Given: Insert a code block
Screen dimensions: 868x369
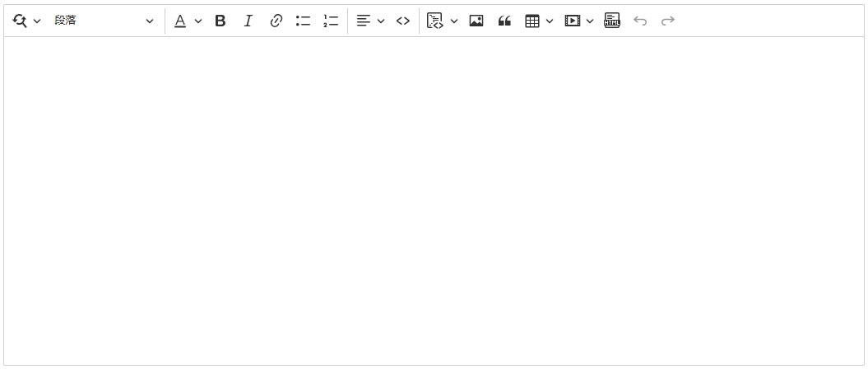Looking at the screenshot, I should pyautogui.click(x=435, y=21).
